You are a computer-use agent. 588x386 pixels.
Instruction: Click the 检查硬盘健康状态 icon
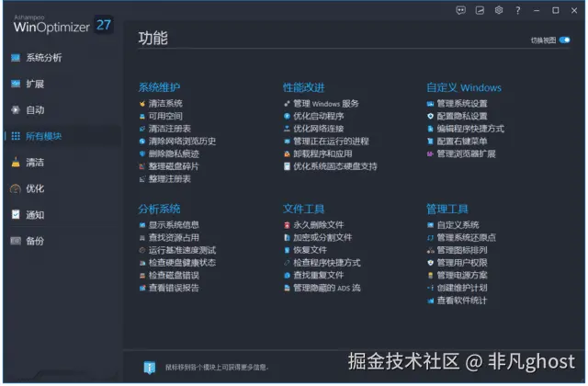pos(142,263)
